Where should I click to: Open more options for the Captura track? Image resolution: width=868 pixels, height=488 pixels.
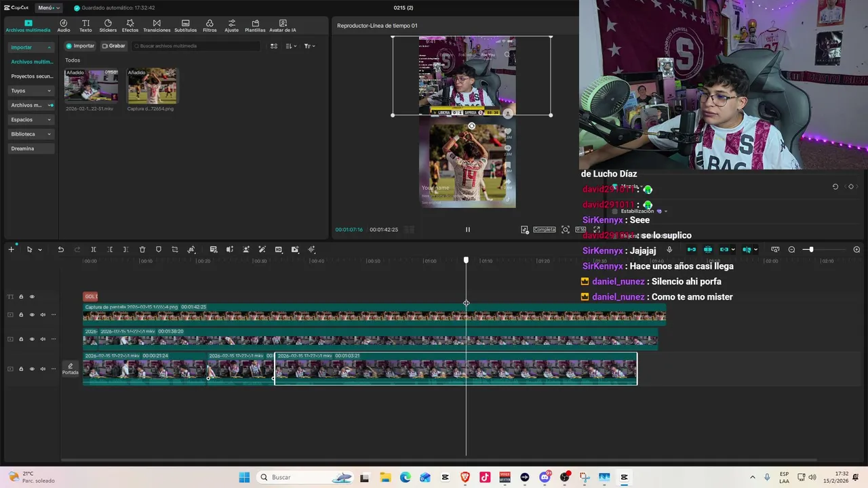(54, 314)
